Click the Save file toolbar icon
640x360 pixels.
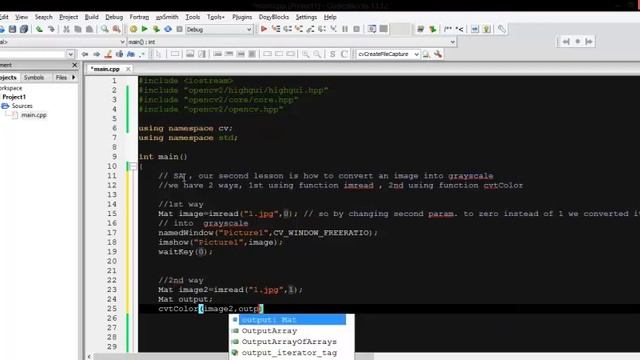pyautogui.click(x=12, y=29)
